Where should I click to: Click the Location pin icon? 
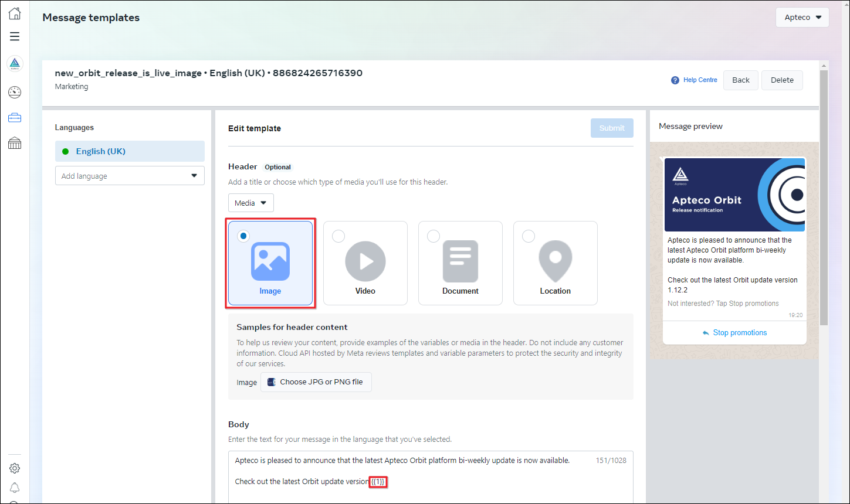pyautogui.click(x=556, y=261)
